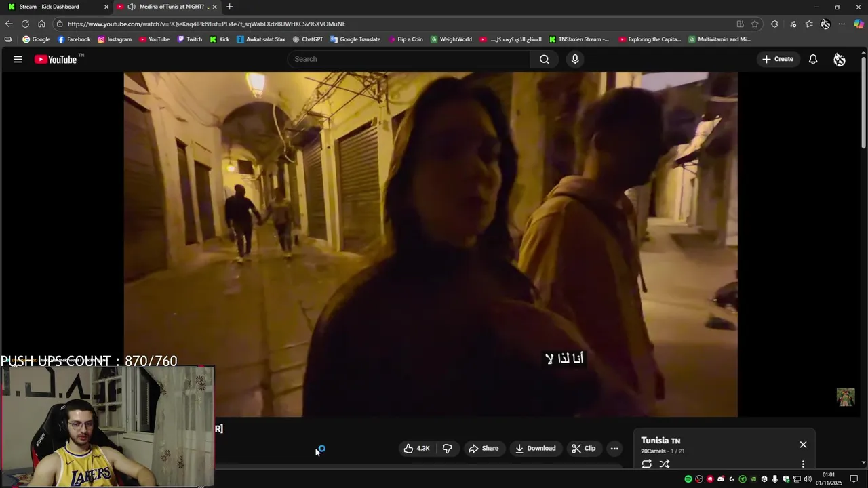The image size is (868, 488).
Task: Open the Windows notification center
Action: [x=854, y=479]
